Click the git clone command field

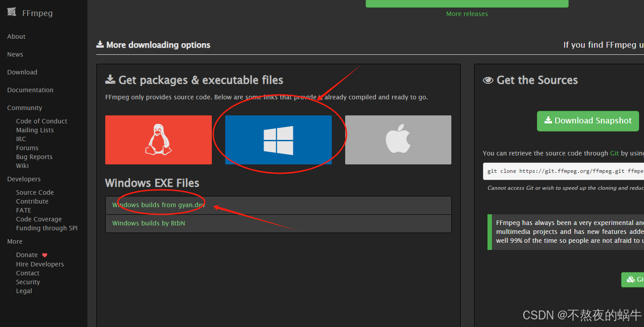(563, 171)
